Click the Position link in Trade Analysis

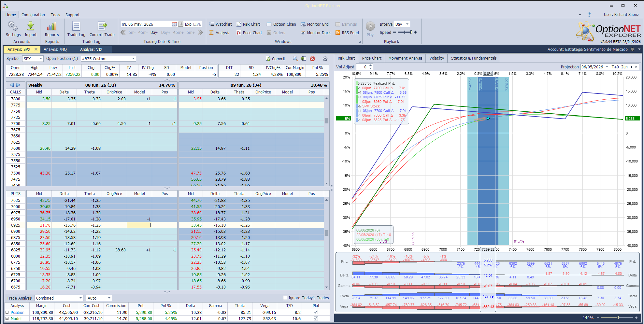coord(18,313)
